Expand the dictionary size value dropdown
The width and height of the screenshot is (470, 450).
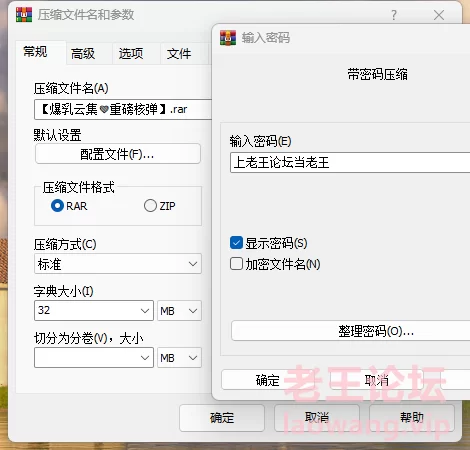[94, 310]
